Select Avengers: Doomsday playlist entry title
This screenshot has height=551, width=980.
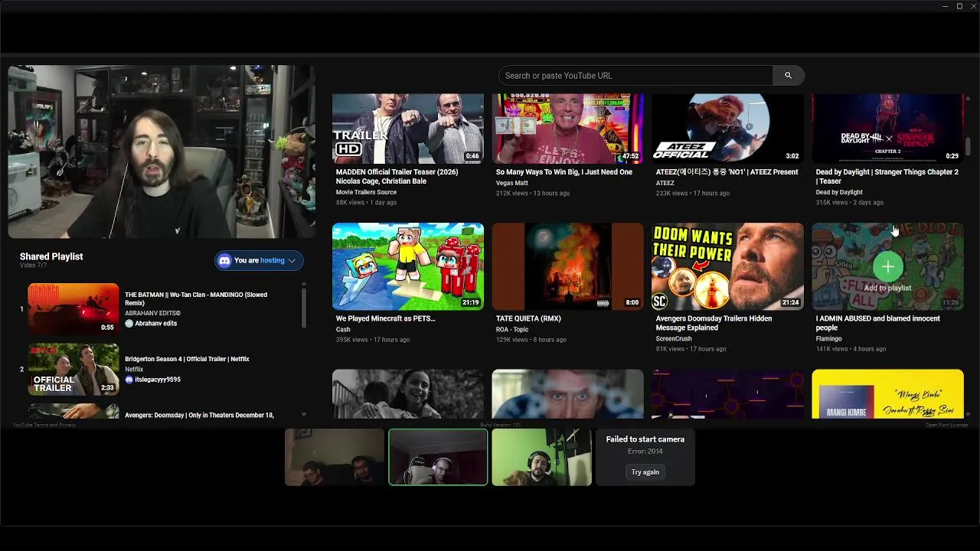click(199, 415)
